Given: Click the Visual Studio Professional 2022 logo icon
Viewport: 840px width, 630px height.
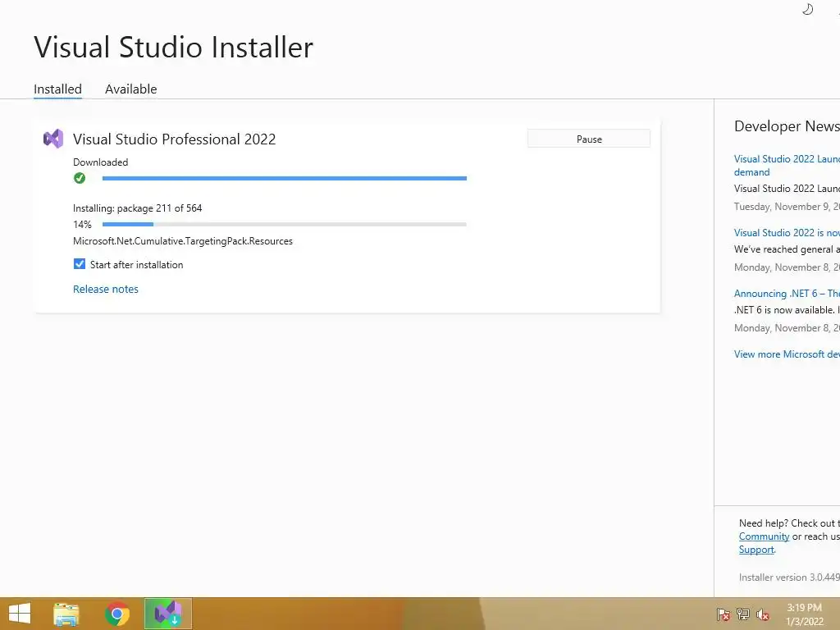Looking at the screenshot, I should (x=53, y=139).
